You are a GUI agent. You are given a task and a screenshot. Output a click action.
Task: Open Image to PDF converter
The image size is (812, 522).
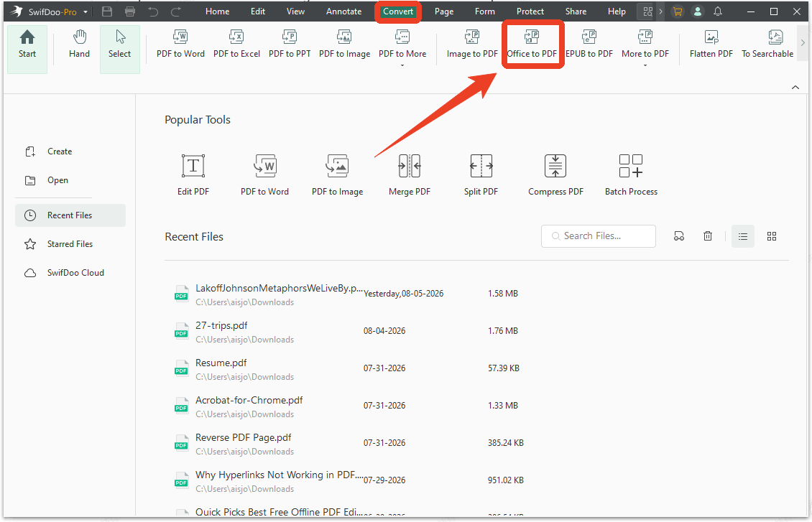[472, 44]
